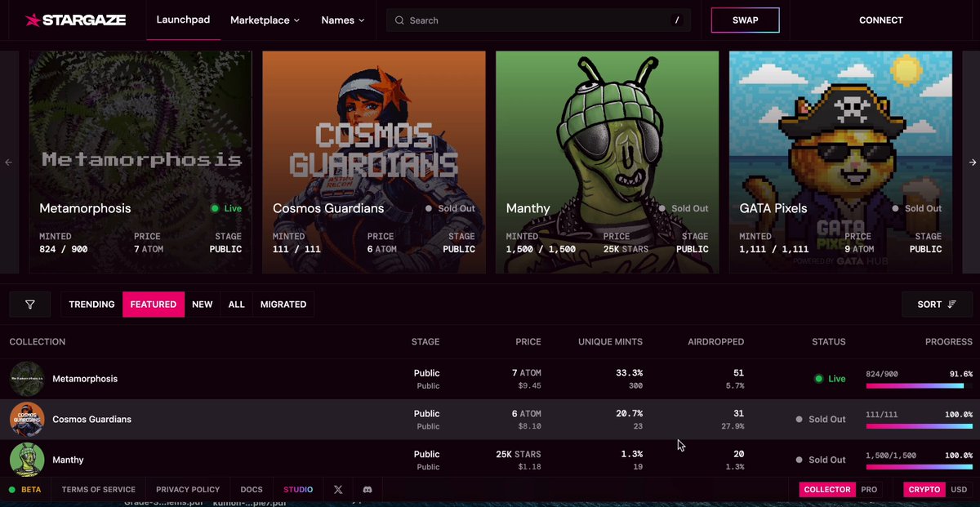Open the Terms of Service link

coord(99,490)
